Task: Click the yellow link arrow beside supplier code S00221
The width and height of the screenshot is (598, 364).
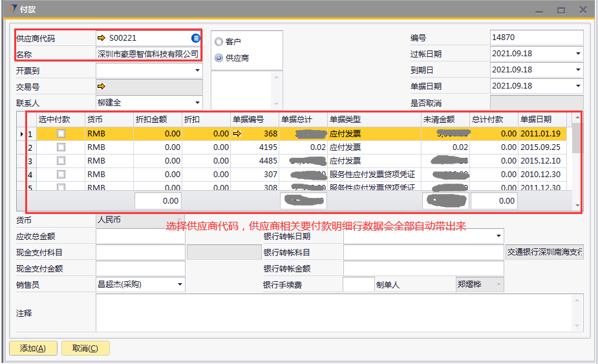Action: point(101,38)
